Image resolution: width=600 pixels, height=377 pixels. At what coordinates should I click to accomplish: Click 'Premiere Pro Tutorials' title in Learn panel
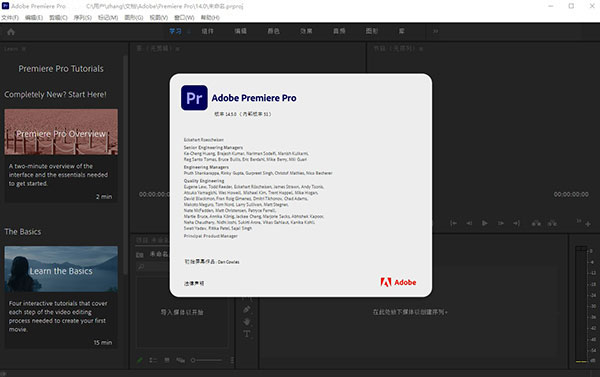61,69
